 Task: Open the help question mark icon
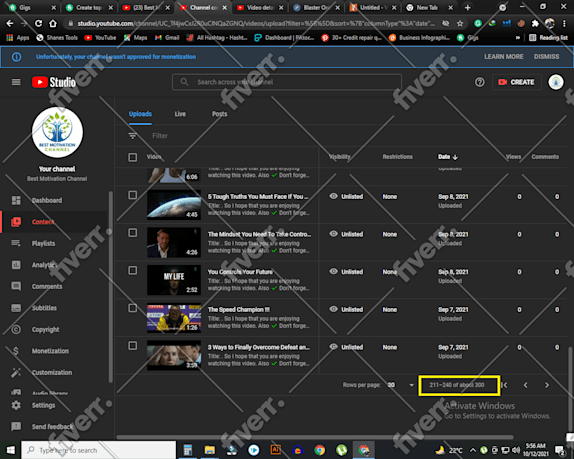480,82
